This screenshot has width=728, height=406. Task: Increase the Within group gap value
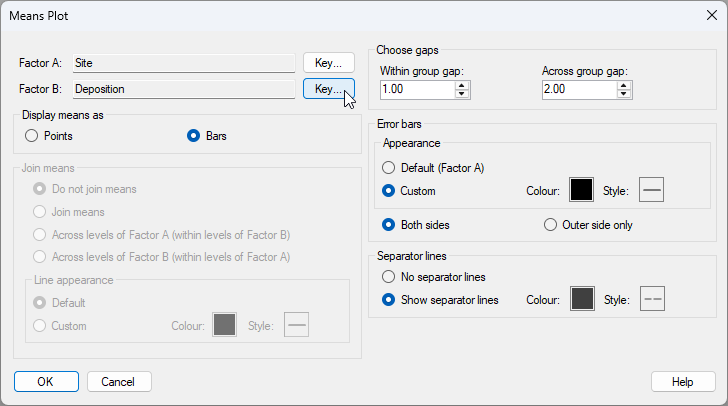462,85
